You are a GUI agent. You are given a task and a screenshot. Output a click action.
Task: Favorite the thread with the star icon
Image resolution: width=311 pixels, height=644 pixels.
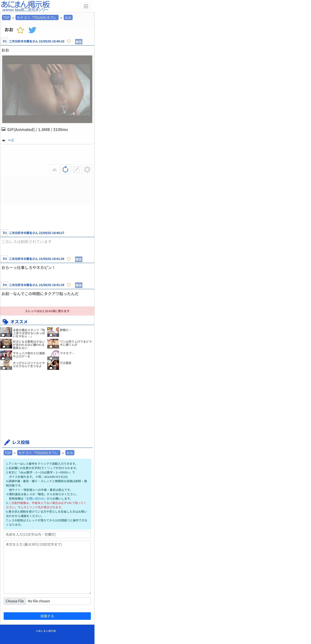pos(20,30)
